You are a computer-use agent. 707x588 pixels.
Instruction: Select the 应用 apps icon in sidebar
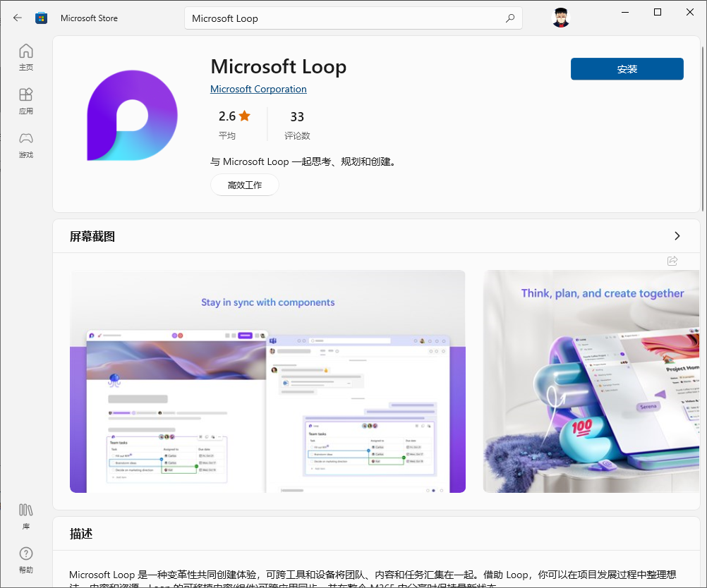click(x=25, y=101)
